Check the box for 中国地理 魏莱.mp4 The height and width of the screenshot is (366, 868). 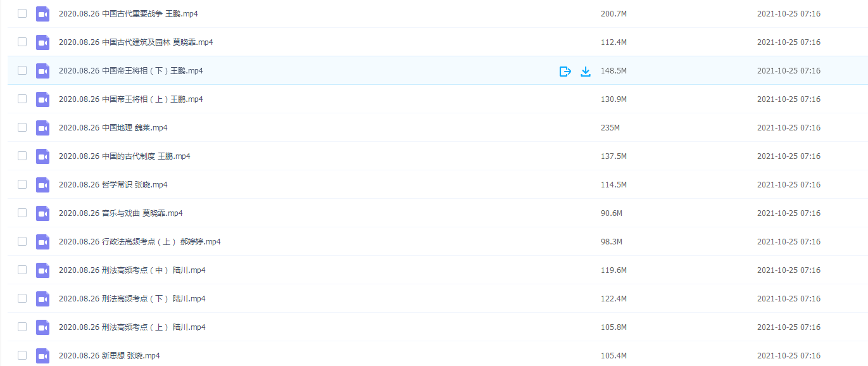click(22, 127)
